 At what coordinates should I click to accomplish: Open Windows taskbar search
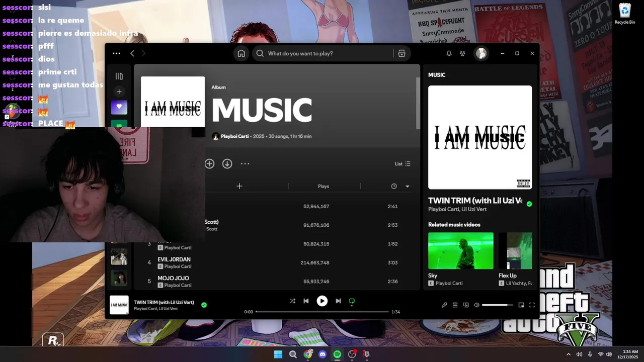[x=293, y=354]
